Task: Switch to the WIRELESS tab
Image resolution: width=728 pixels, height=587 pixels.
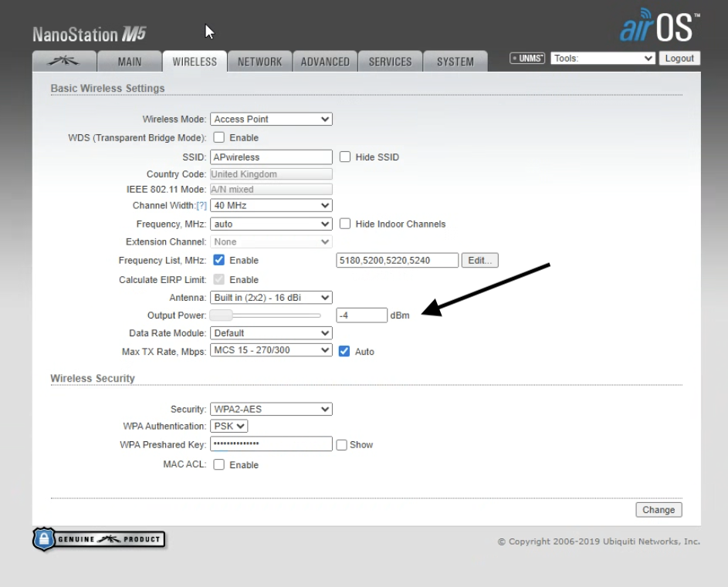Action: (x=195, y=61)
